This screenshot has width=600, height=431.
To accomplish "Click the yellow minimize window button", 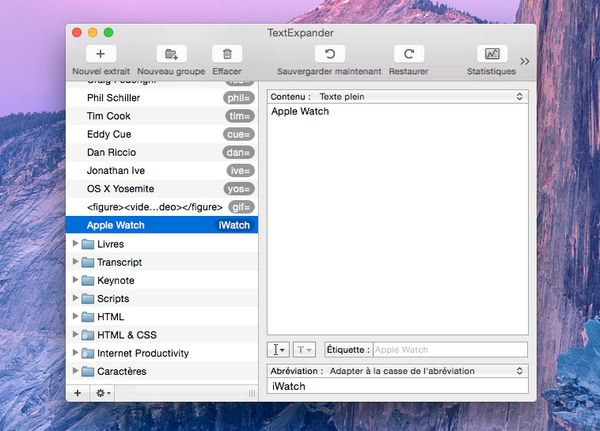I will tap(93, 33).
